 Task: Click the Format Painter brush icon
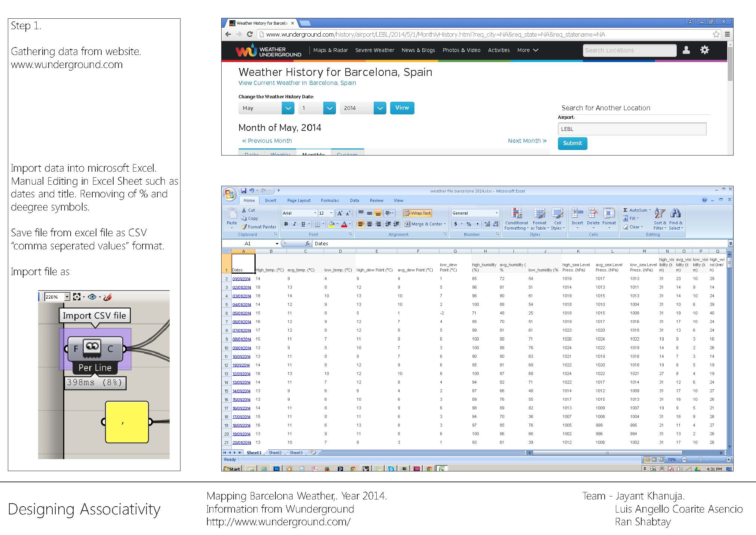244,227
